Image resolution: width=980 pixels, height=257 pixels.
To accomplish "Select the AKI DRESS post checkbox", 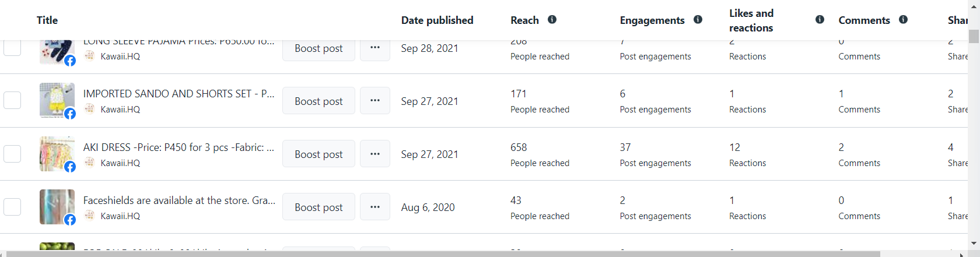I will click(12, 154).
